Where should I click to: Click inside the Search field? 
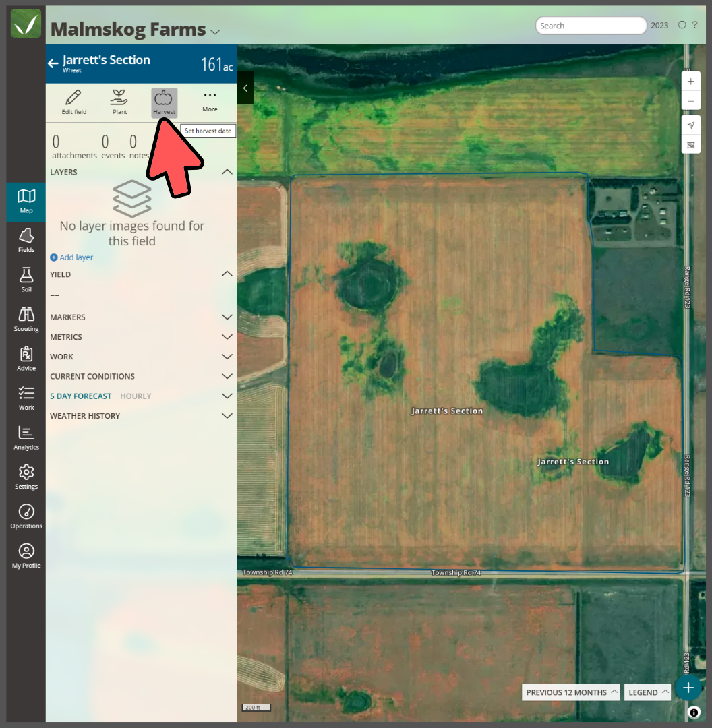point(591,25)
